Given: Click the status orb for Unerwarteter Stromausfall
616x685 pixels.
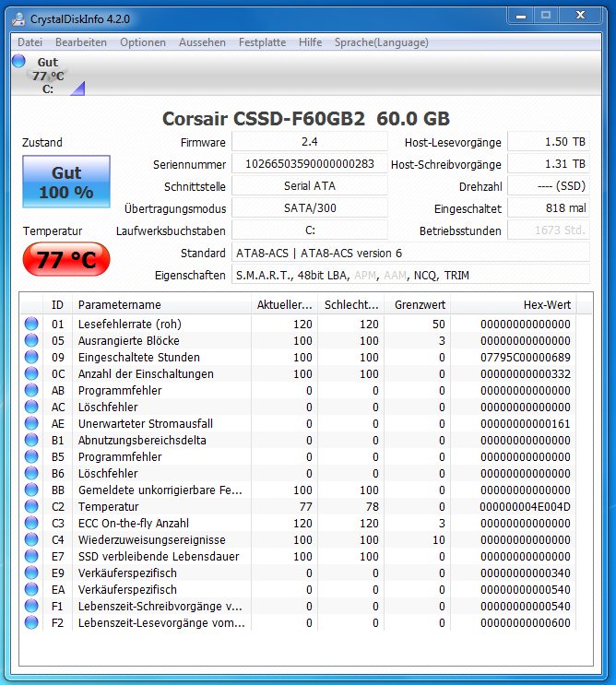Looking at the screenshot, I should click(31, 423).
